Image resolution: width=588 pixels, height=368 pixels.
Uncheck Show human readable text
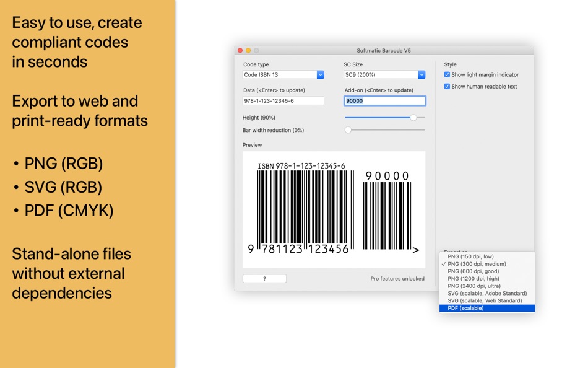tap(447, 86)
